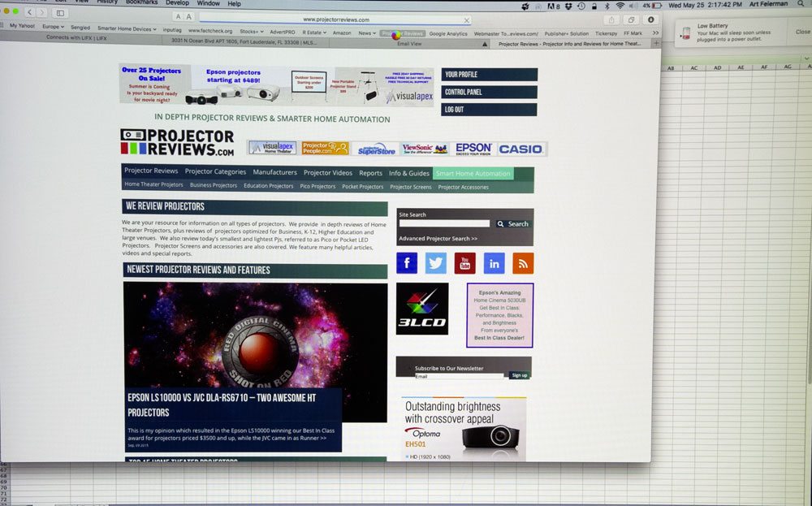Click the Projector Screens sublink
Image resolution: width=812 pixels, height=506 pixels.
[x=411, y=187]
